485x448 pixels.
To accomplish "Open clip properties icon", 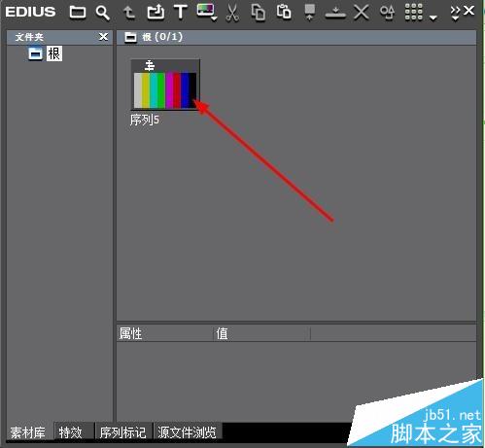I will click(387, 13).
